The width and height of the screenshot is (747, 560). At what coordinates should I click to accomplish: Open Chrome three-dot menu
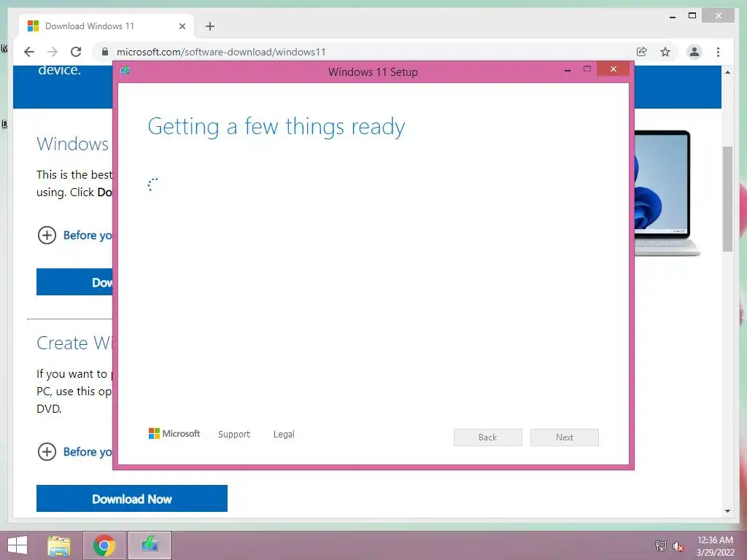(718, 52)
